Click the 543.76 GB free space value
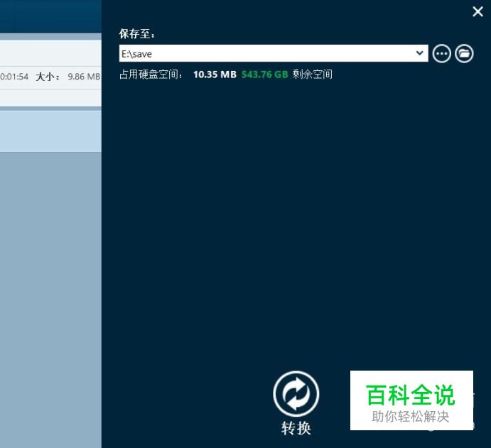491x448 pixels. click(x=264, y=75)
